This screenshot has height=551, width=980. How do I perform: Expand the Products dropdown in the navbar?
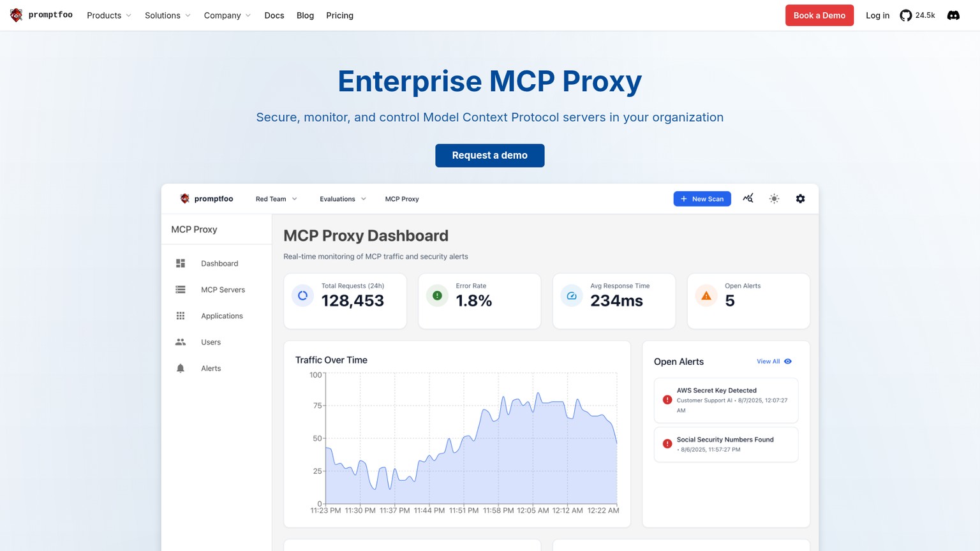109,15
